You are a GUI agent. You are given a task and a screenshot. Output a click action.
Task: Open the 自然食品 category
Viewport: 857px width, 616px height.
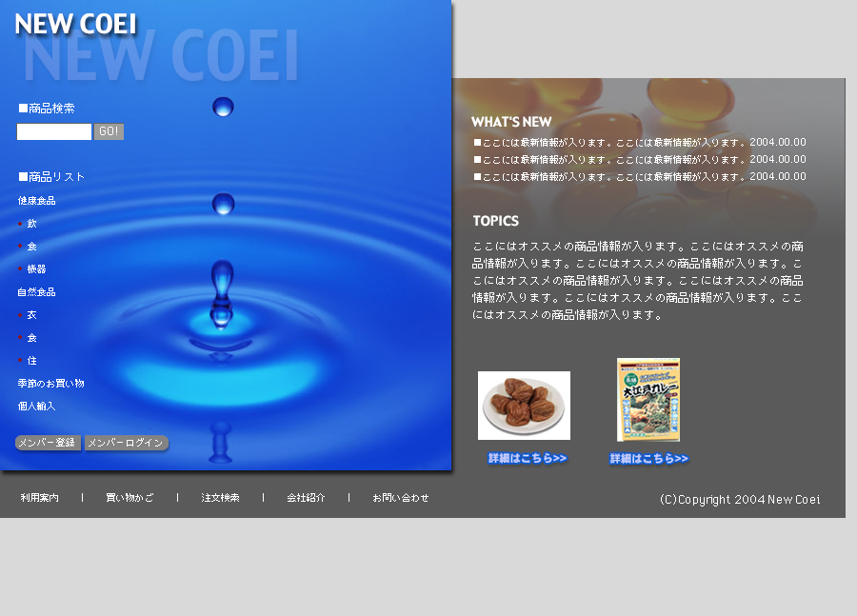click(x=36, y=292)
